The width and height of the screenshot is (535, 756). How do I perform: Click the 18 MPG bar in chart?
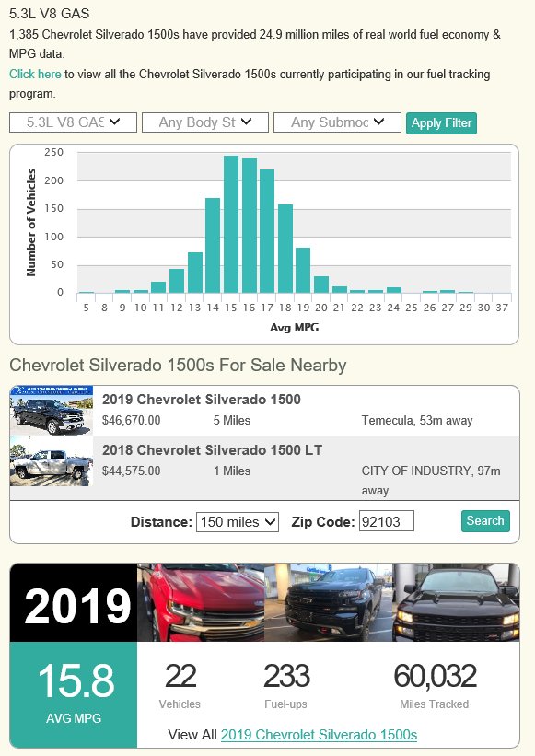(285, 249)
